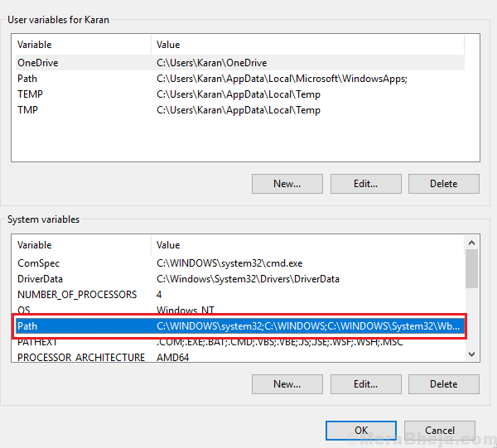Click New button under User variables
Screen dimensions: 497x448
[287, 184]
